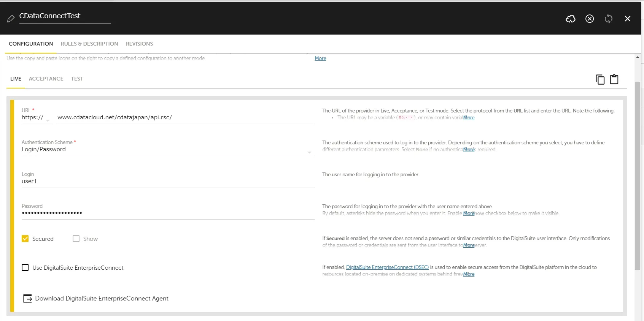Enable the Show password checkbox

coord(76,239)
